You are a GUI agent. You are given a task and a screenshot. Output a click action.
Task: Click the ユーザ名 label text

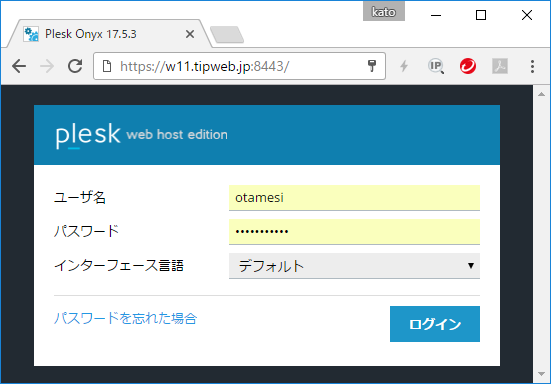click(80, 197)
